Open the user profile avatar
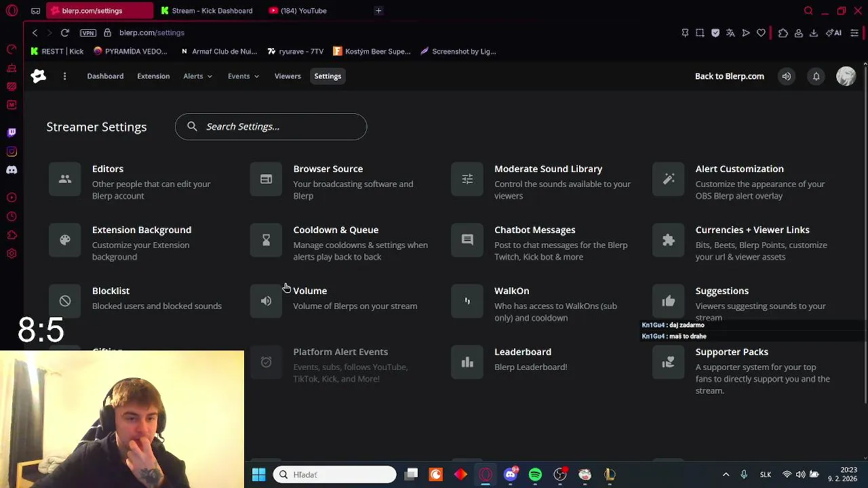 pos(846,76)
